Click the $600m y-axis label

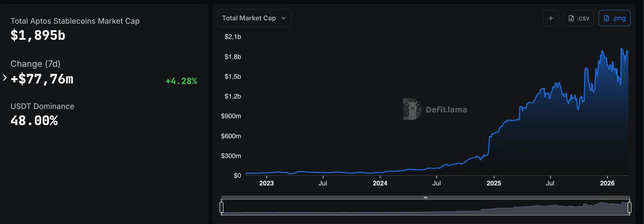231,136
